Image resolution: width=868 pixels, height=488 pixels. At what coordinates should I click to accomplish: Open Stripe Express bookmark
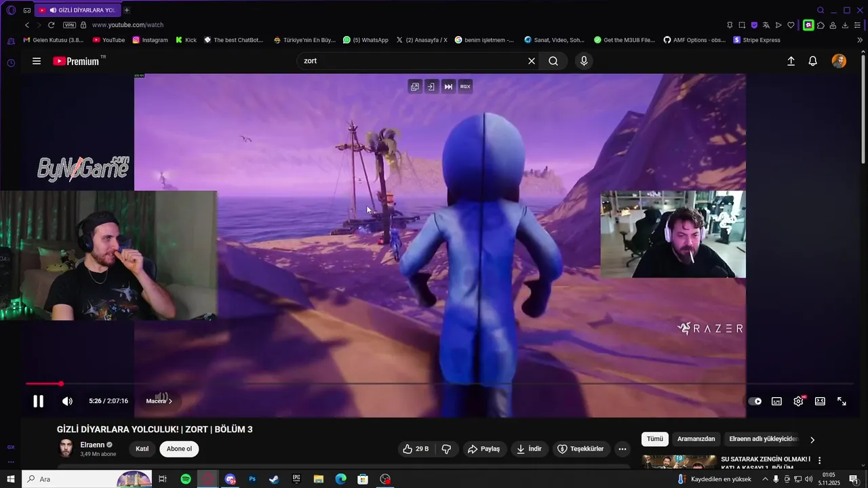(x=757, y=40)
